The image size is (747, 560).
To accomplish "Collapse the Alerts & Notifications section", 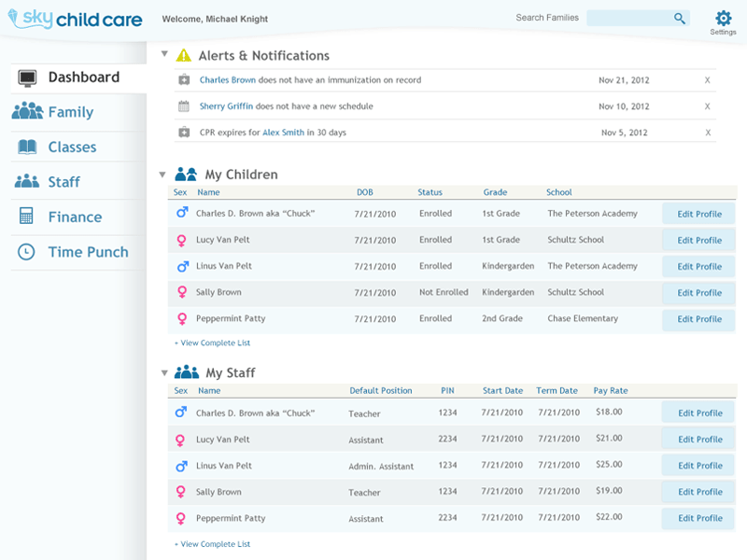I will [165, 53].
